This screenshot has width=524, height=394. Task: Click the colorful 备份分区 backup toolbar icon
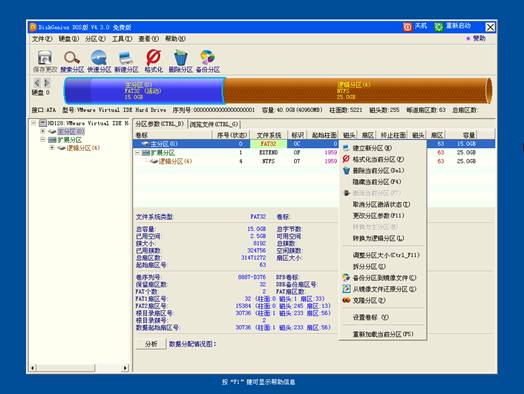[x=208, y=57]
